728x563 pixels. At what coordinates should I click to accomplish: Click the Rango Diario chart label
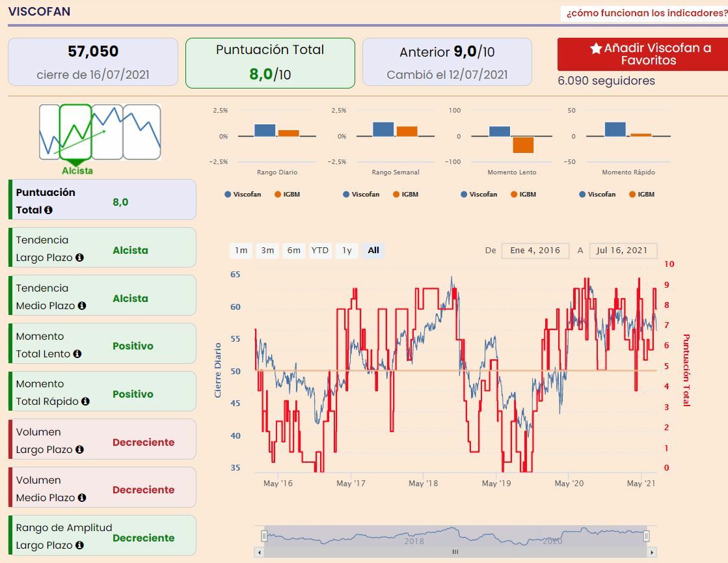pyautogui.click(x=277, y=172)
